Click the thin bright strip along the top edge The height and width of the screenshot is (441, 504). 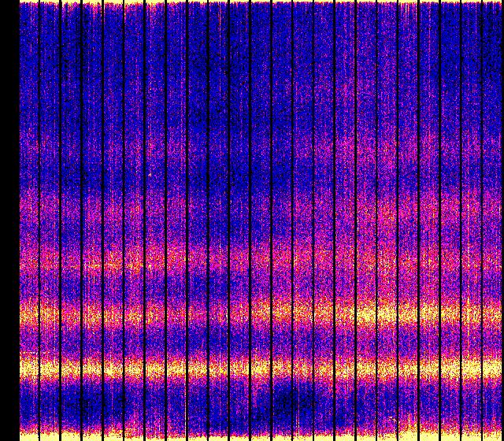(x=260, y=2)
